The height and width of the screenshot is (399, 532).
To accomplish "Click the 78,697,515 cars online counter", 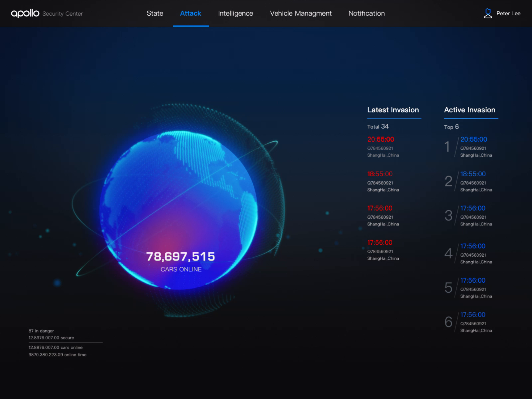I will point(181,257).
